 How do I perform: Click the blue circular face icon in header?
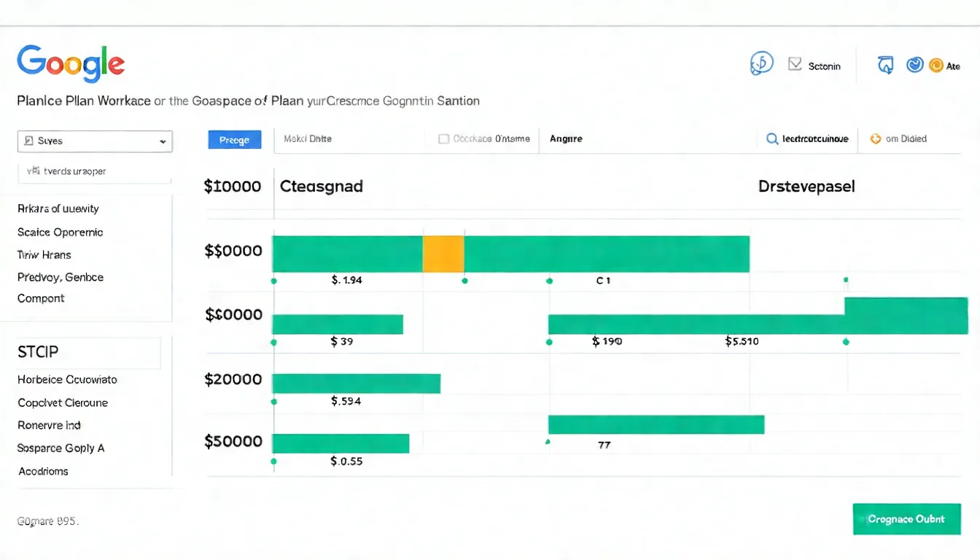(761, 64)
